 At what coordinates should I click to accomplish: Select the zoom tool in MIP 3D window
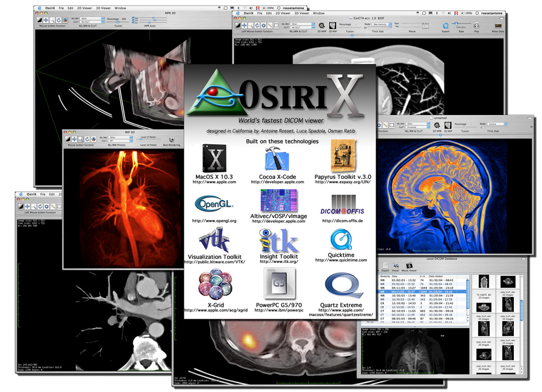point(81,140)
